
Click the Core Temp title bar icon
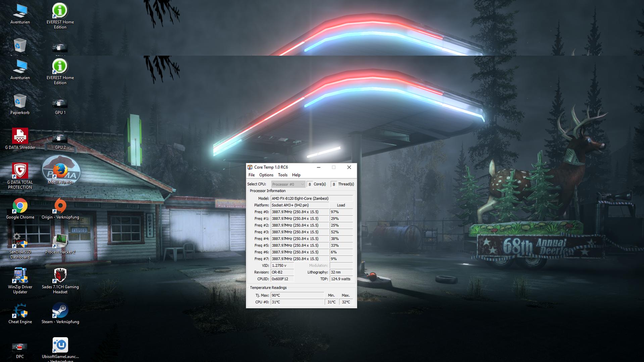pos(250,167)
